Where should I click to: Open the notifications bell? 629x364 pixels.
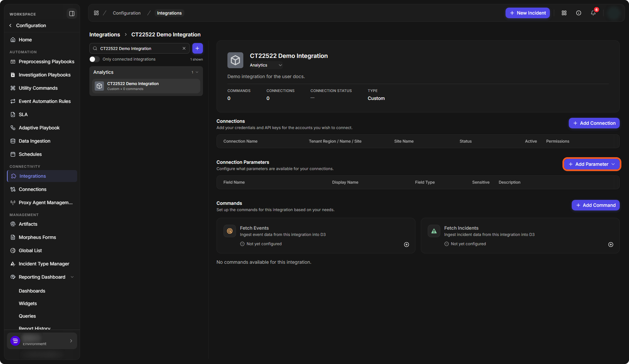point(593,13)
